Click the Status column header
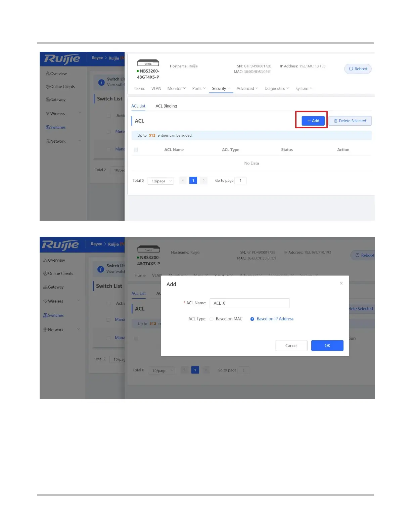The image size is (411, 532). click(287, 150)
